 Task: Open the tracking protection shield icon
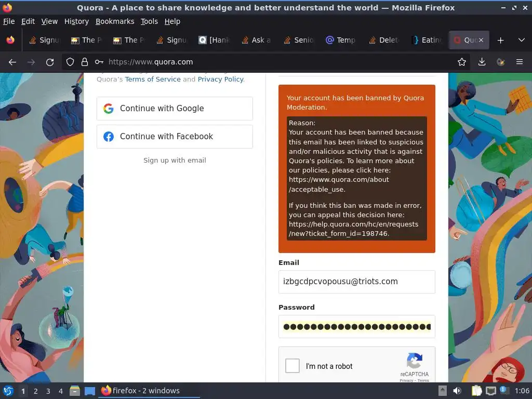tap(70, 62)
